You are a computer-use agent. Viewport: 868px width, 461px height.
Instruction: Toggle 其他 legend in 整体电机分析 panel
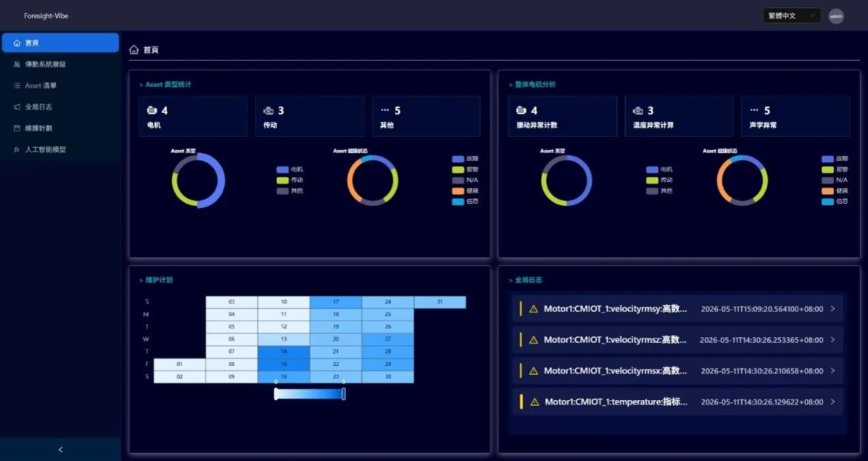coord(659,191)
